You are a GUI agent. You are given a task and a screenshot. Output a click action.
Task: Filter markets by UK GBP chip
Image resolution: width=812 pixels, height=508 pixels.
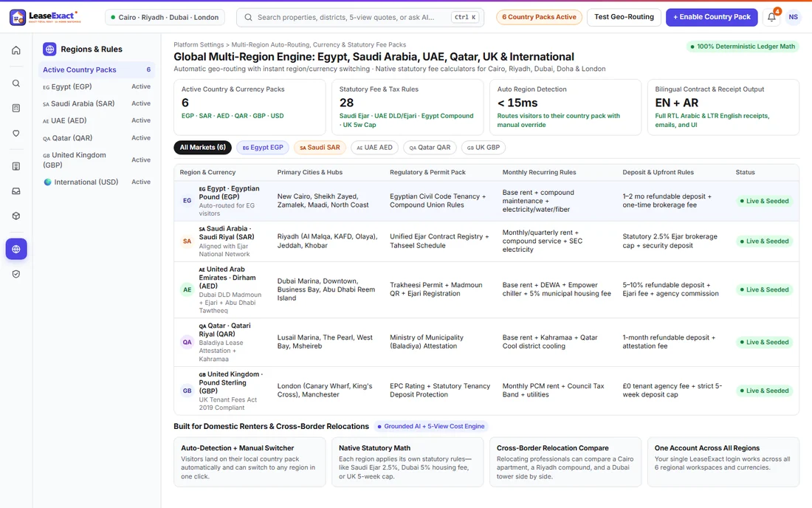[x=484, y=148]
